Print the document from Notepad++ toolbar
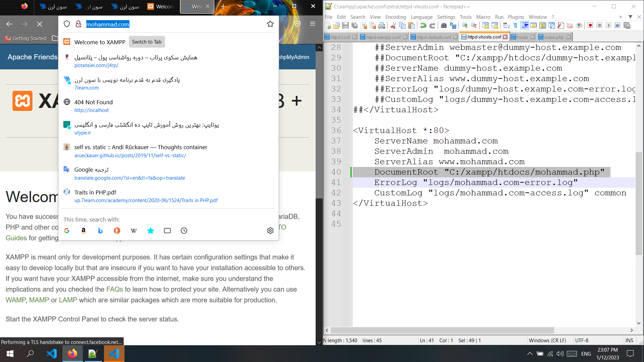Image resolution: width=644 pixels, height=362 pixels. pyautogui.click(x=382, y=25)
